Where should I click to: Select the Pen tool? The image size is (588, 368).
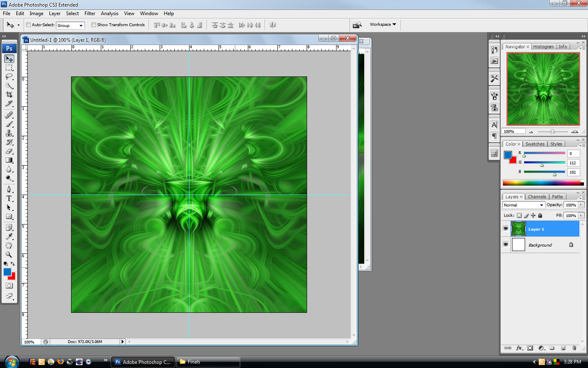point(9,189)
